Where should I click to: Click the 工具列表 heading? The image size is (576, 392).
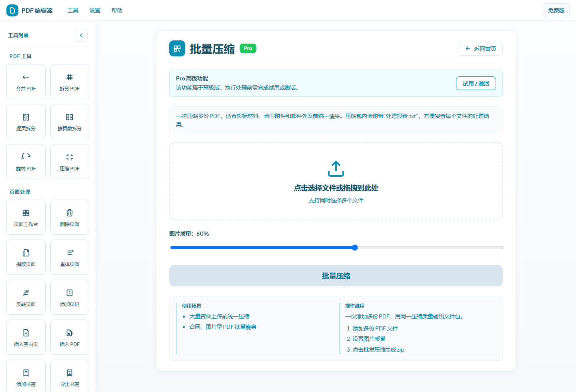point(18,35)
